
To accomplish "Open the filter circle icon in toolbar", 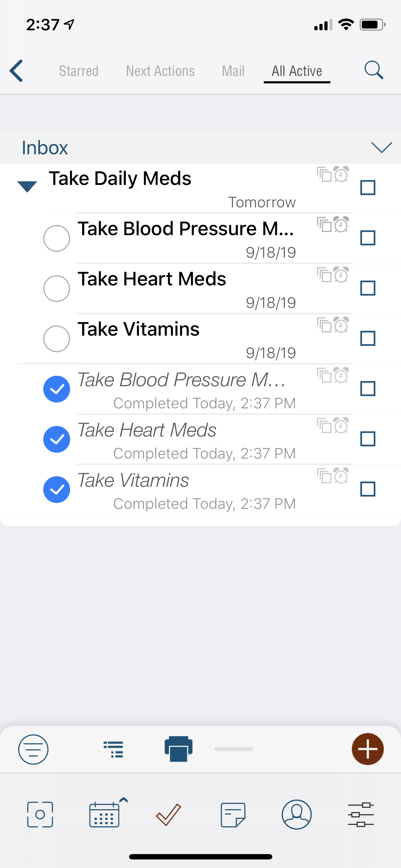I will pyautogui.click(x=33, y=749).
